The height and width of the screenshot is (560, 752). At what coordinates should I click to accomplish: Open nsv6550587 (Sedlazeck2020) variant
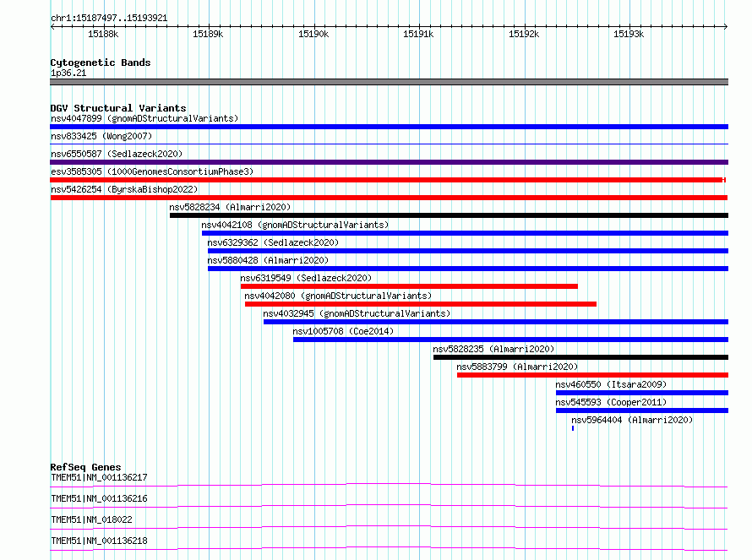(x=117, y=154)
